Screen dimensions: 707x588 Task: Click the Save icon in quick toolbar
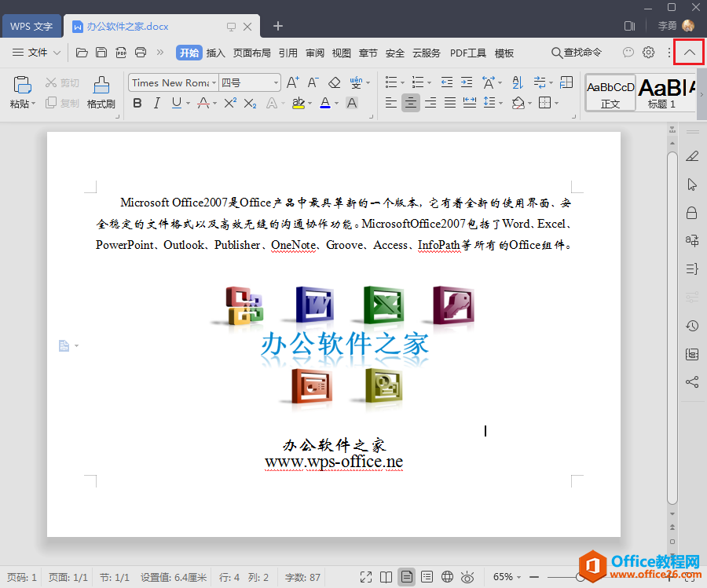coord(101,53)
